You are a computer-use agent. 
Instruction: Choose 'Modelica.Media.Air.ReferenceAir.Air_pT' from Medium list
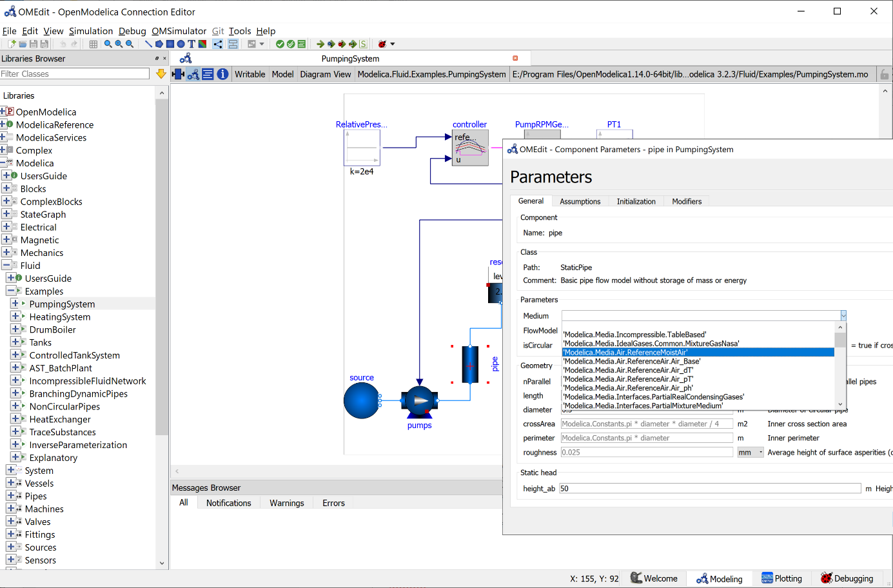pos(628,379)
